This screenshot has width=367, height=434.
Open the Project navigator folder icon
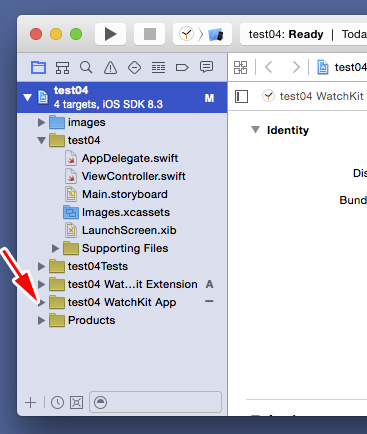point(38,67)
